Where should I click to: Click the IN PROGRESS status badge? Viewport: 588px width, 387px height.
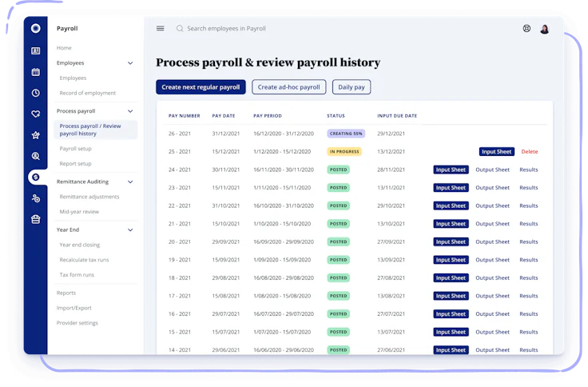pos(344,152)
